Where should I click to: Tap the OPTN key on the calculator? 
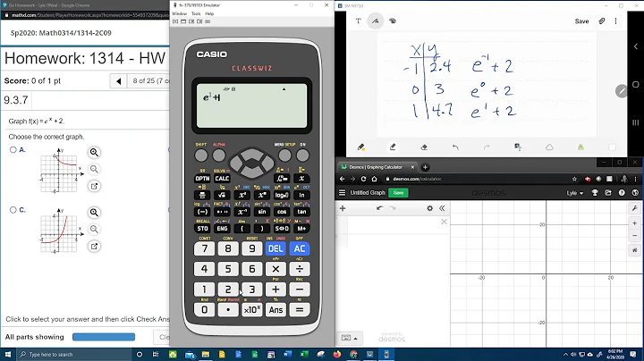pos(202,179)
